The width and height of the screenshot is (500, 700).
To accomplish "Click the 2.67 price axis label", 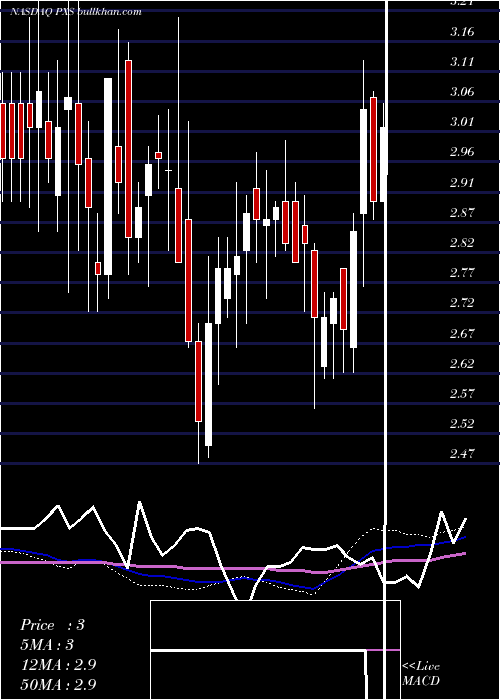I will pyautogui.click(x=462, y=334).
